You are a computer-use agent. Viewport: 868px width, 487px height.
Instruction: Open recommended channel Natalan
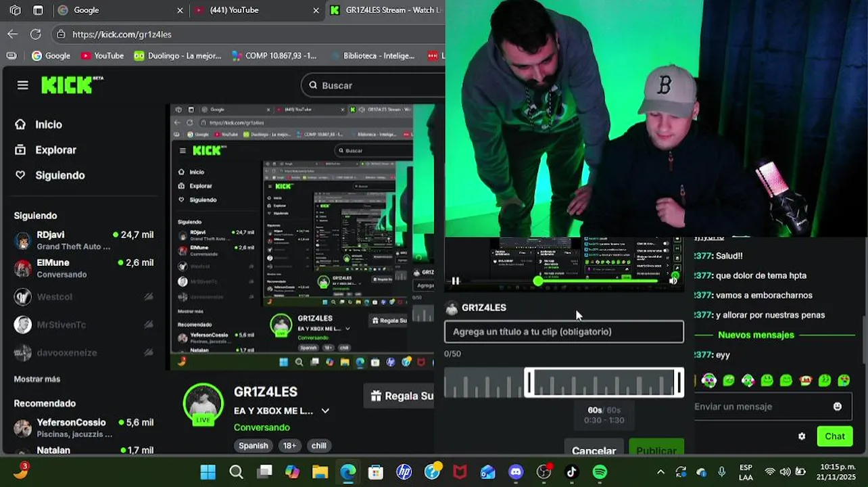[x=84, y=450]
